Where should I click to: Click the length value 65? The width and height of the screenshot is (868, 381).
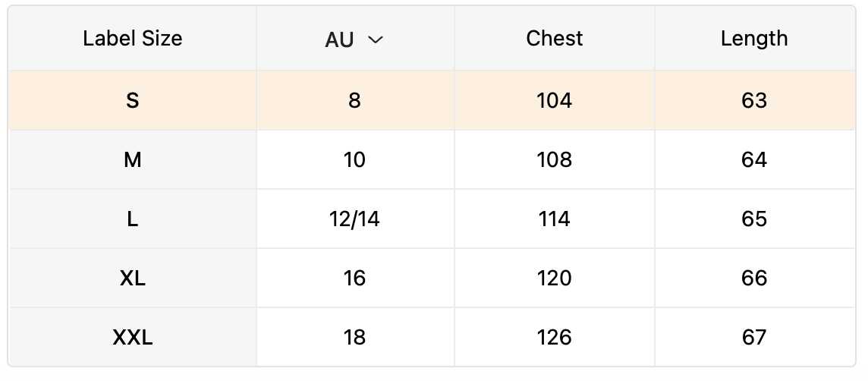tap(754, 219)
